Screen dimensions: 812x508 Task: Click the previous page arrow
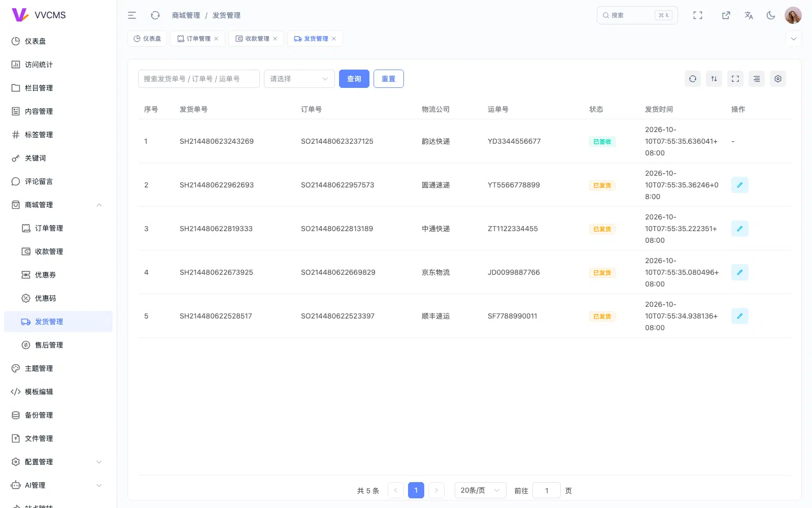[396, 490]
